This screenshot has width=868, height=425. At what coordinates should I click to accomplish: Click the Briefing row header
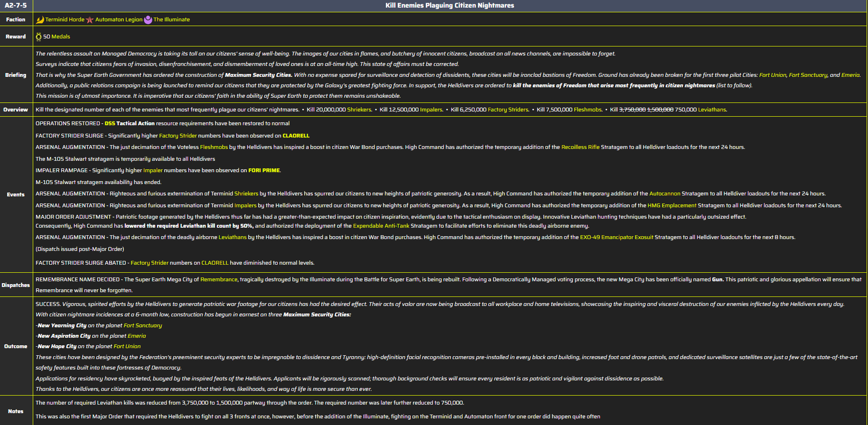[16, 75]
